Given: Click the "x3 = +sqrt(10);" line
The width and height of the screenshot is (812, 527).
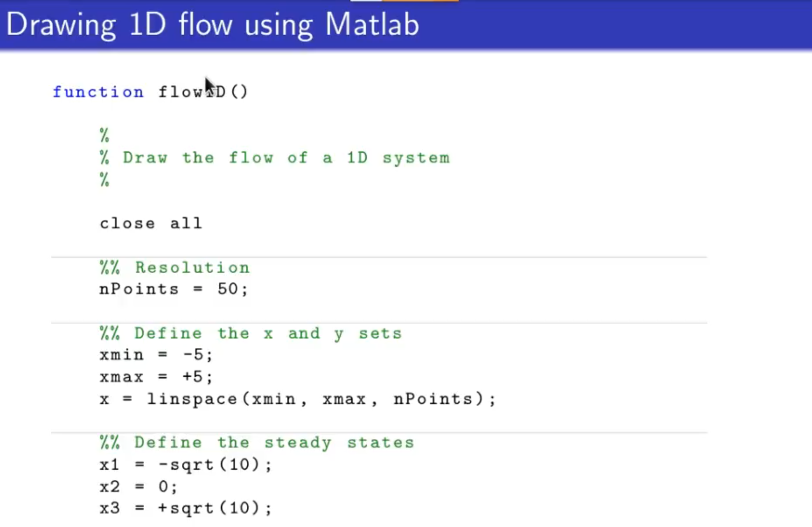Looking at the screenshot, I should (x=185, y=508).
